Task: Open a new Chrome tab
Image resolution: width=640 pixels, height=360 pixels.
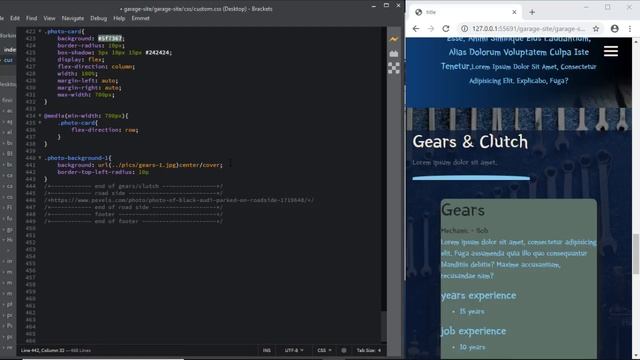Action: click(x=532, y=12)
